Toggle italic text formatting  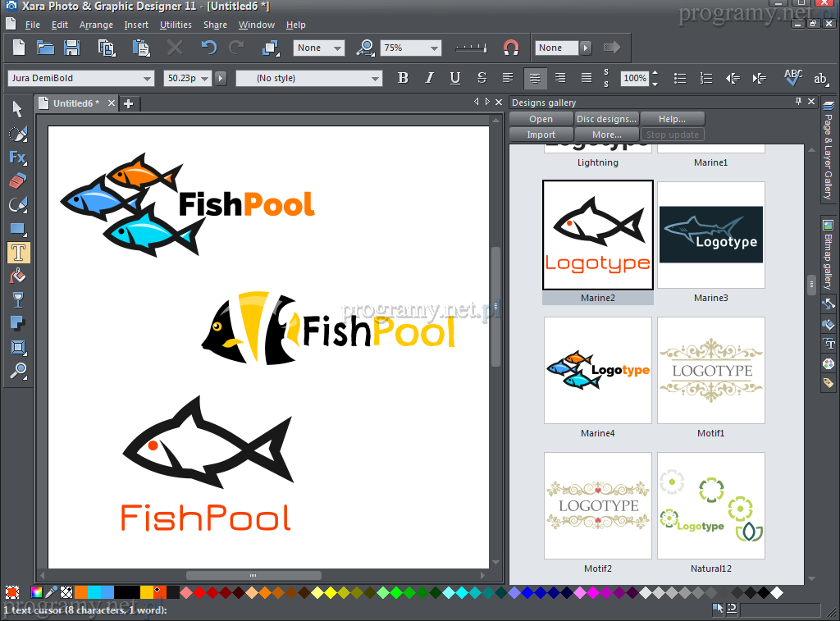point(429,78)
